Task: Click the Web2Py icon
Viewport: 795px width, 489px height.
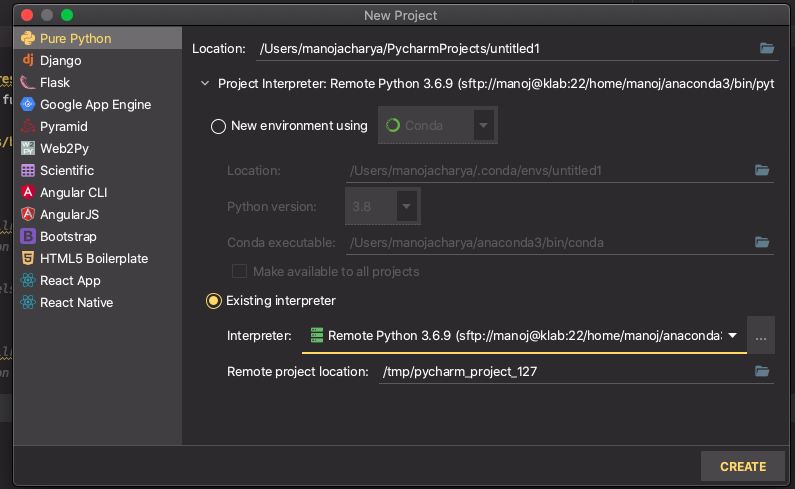Action: point(28,148)
